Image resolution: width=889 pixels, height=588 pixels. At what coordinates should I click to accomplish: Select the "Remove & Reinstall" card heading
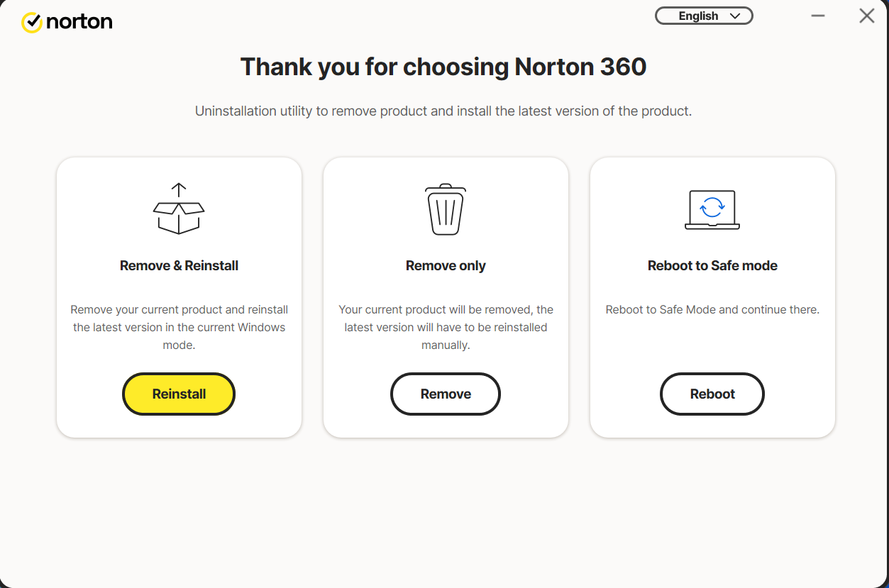179,266
